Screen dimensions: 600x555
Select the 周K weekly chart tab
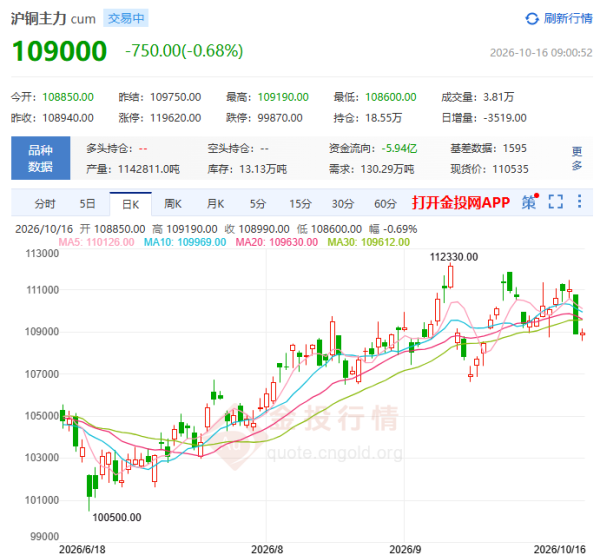173,204
